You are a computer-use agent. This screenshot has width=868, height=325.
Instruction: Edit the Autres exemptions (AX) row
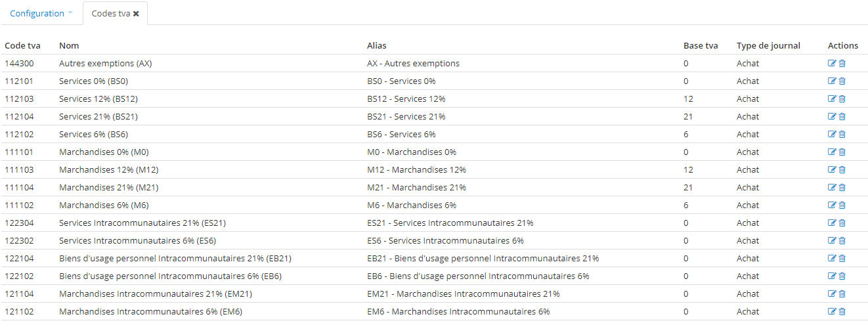tap(832, 64)
